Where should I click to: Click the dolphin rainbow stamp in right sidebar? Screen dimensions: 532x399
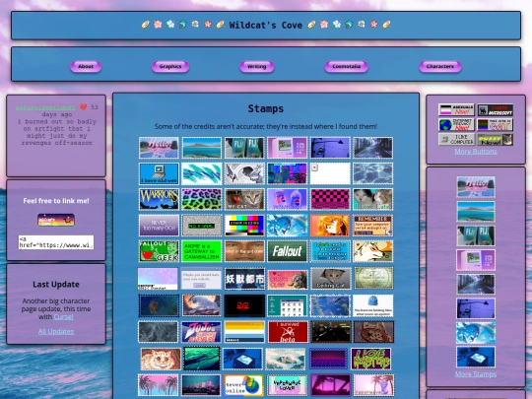476,333
